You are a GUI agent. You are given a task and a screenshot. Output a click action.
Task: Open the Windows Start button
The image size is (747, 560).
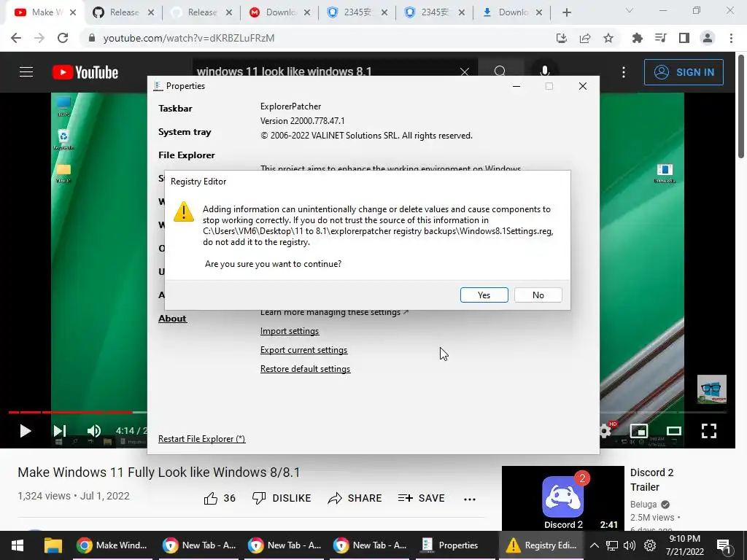click(18, 545)
